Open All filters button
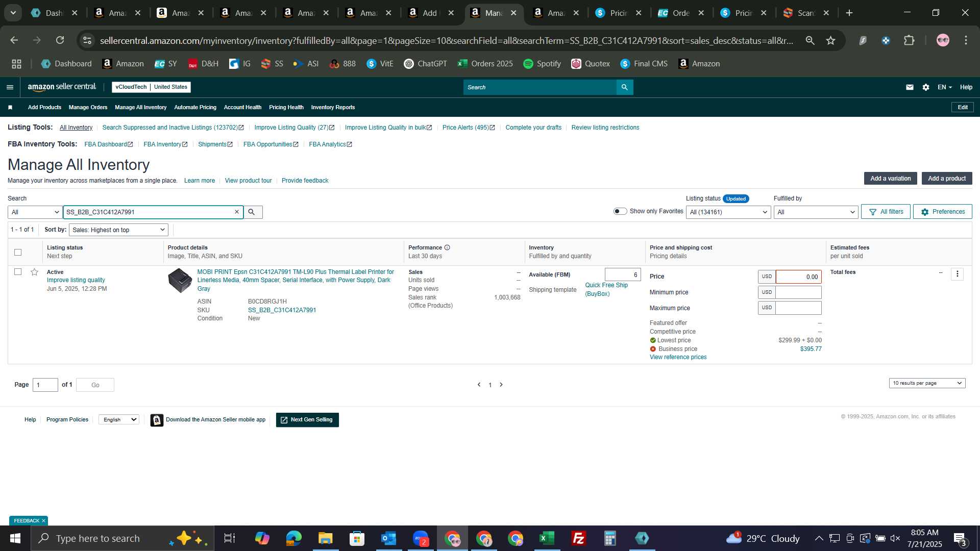The height and width of the screenshot is (551, 980). 886,212
